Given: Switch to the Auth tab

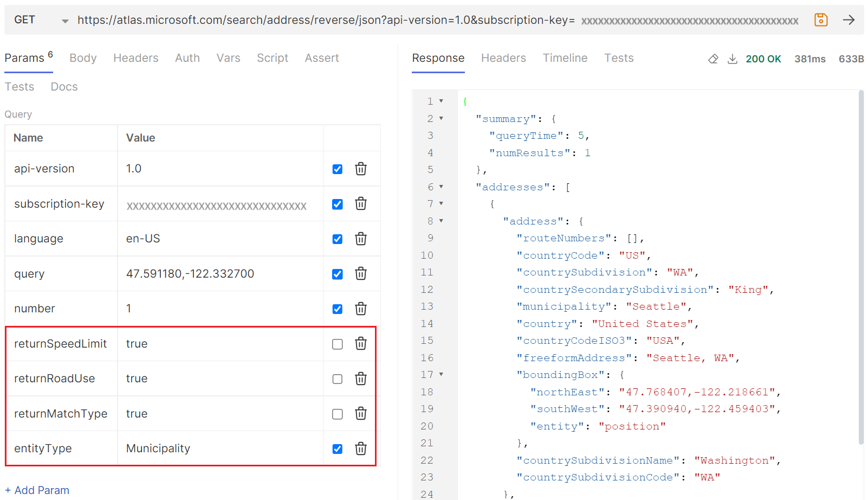Looking at the screenshot, I should tap(187, 58).
